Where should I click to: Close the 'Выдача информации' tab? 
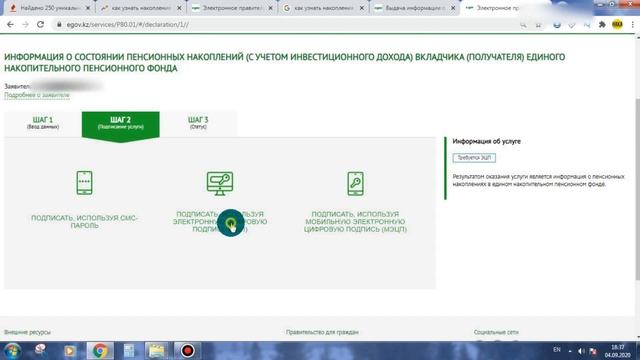453,8
